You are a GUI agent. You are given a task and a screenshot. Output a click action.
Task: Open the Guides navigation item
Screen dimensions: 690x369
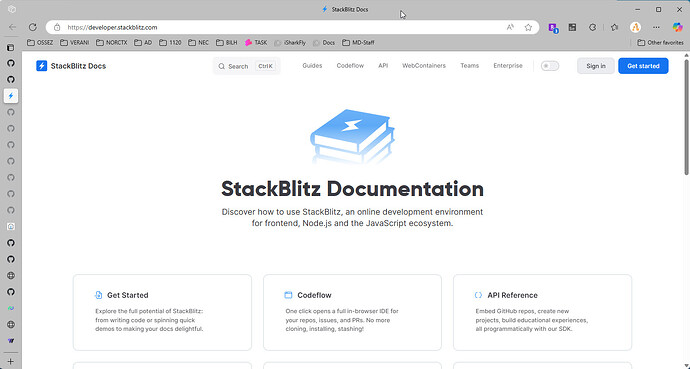312,66
